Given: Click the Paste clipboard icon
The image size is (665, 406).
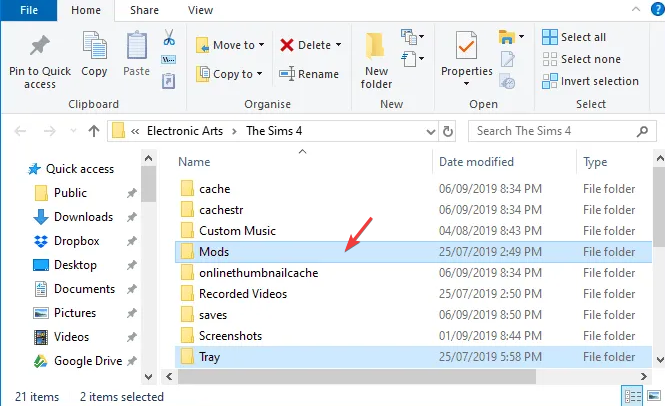Looking at the screenshot, I should 137,45.
